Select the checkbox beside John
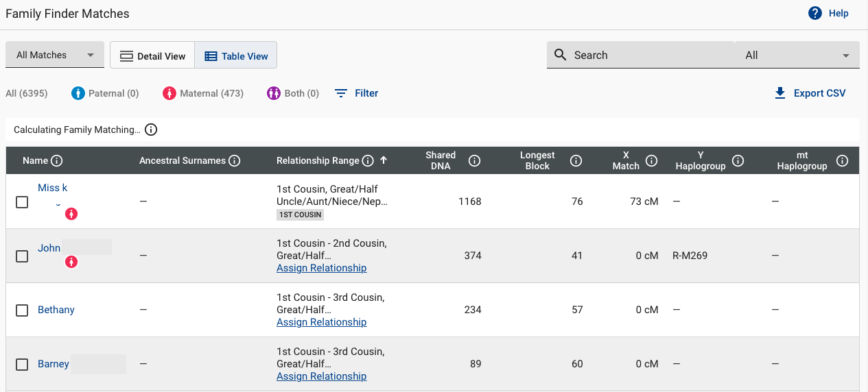This screenshot has width=868, height=392. (22, 256)
